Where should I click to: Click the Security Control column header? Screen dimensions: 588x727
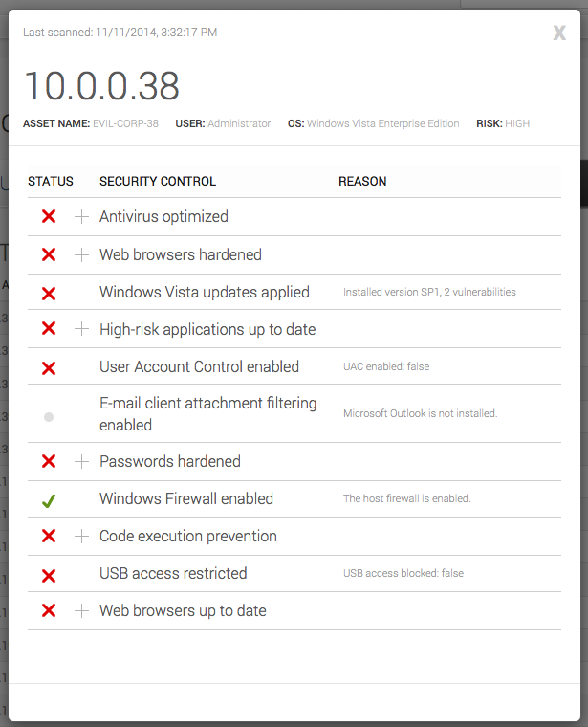coord(158,182)
